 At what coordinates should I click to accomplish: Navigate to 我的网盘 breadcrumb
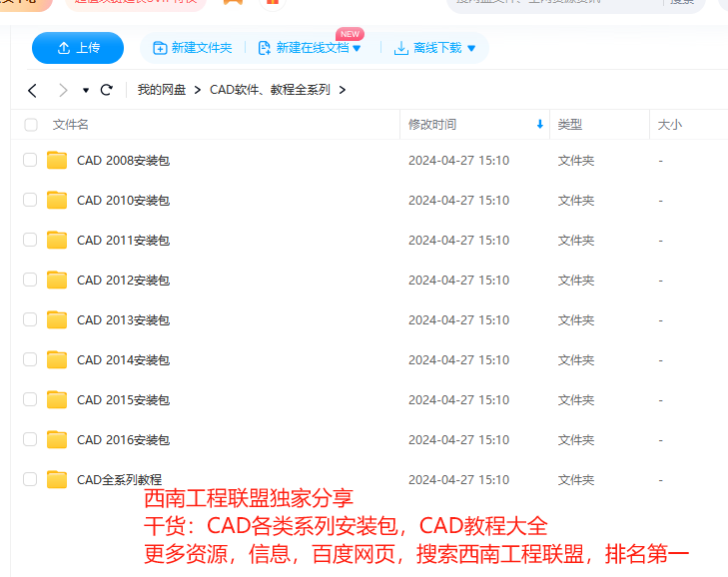[x=162, y=90]
